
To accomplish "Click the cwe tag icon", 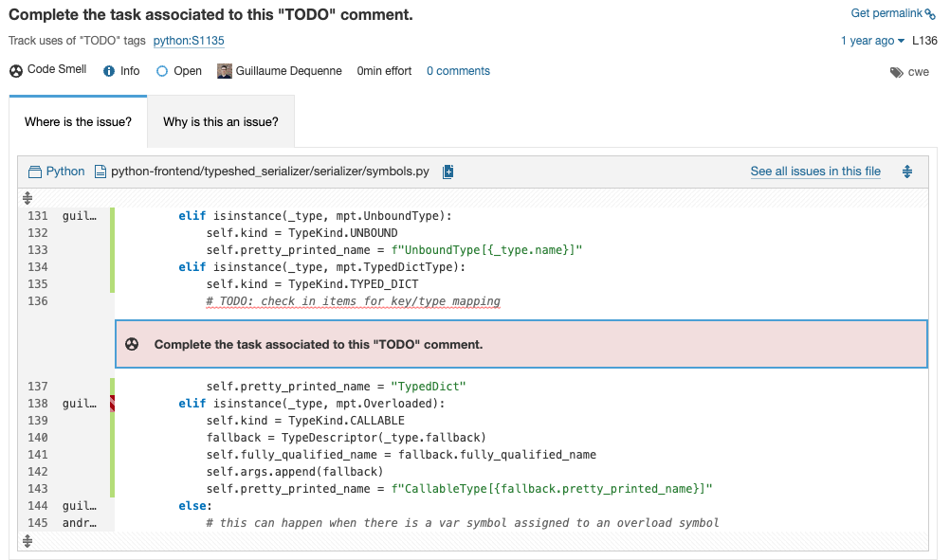I will click(896, 72).
